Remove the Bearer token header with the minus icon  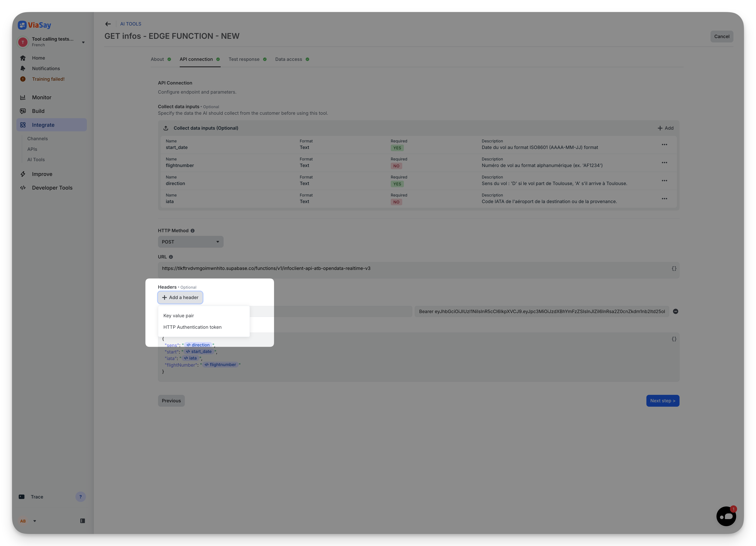[676, 311]
